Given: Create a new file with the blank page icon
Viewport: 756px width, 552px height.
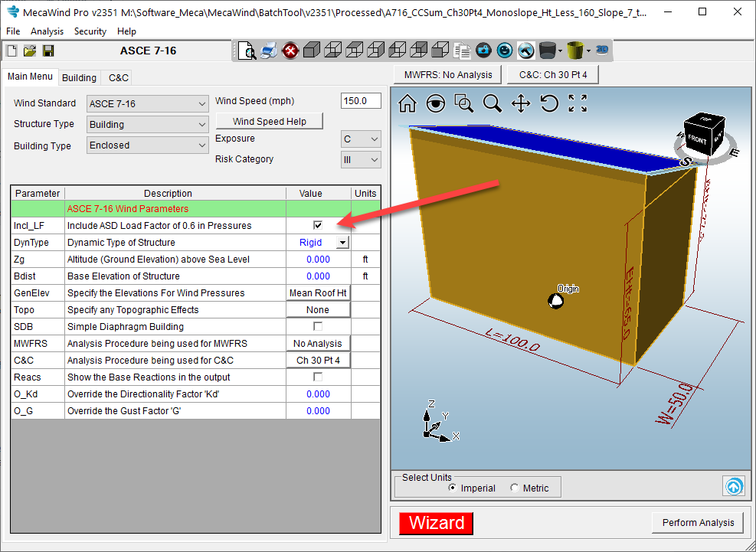Looking at the screenshot, I should [11, 51].
